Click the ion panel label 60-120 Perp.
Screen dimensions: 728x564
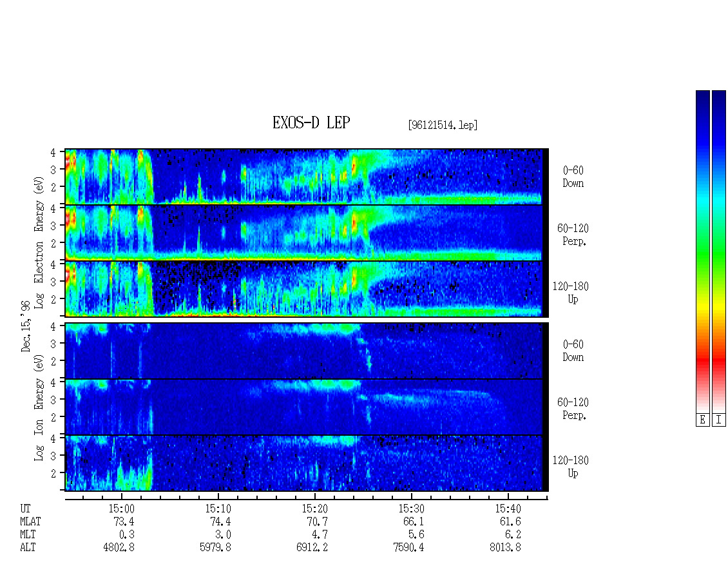tap(573, 409)
